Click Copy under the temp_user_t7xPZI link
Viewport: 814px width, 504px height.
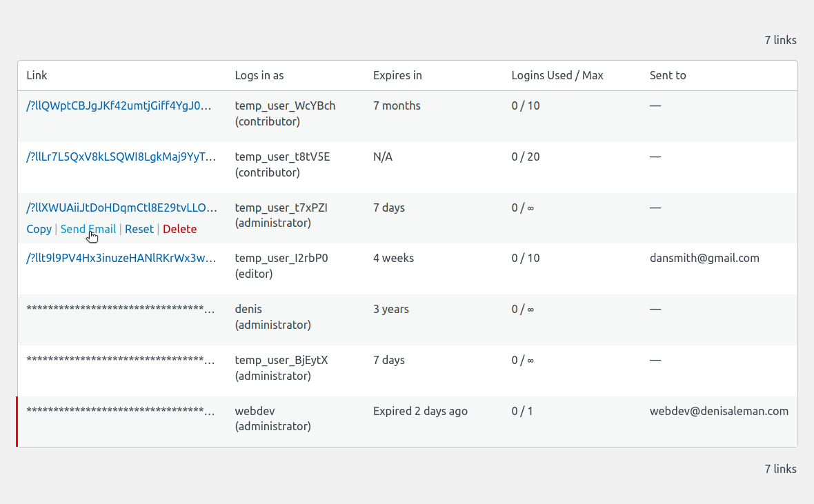(39, 229)
